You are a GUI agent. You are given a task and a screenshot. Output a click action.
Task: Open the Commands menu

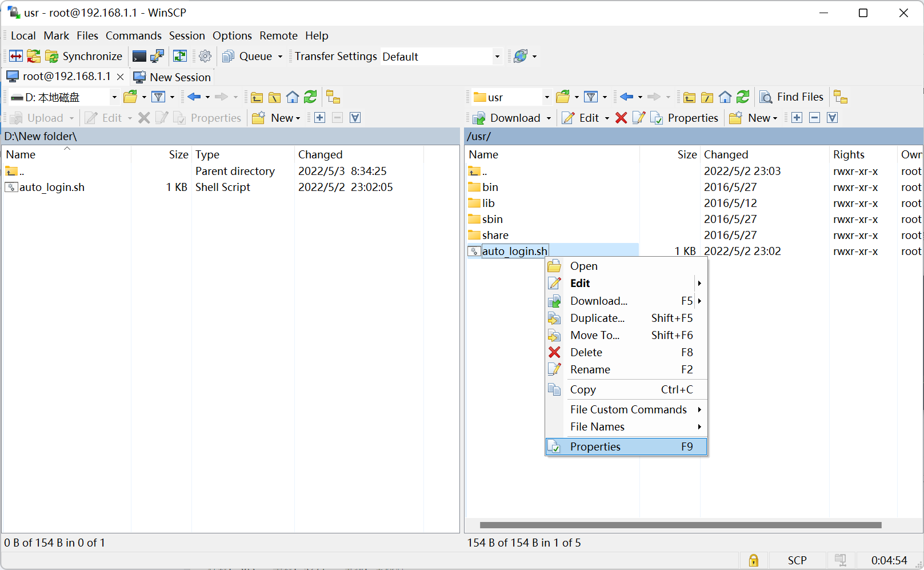[134, 35]
